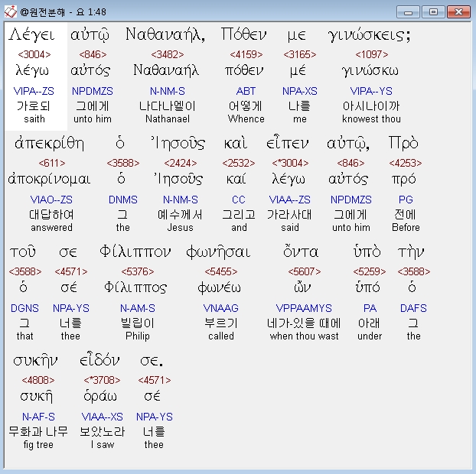Click the app icon in the title bar
The image size is (476, 474).
click(x=10, y=11)
